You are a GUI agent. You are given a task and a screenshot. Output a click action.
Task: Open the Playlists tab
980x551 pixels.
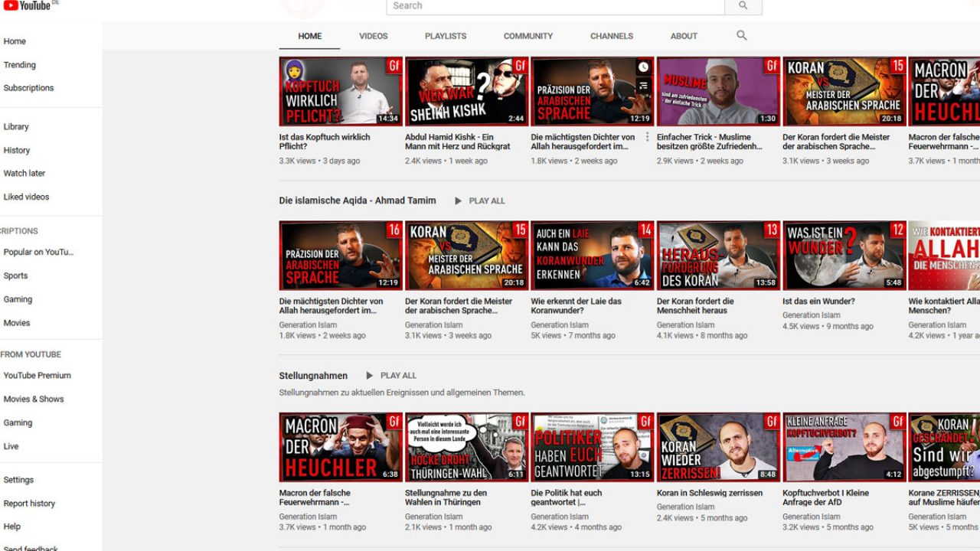(x=446, y=36)
